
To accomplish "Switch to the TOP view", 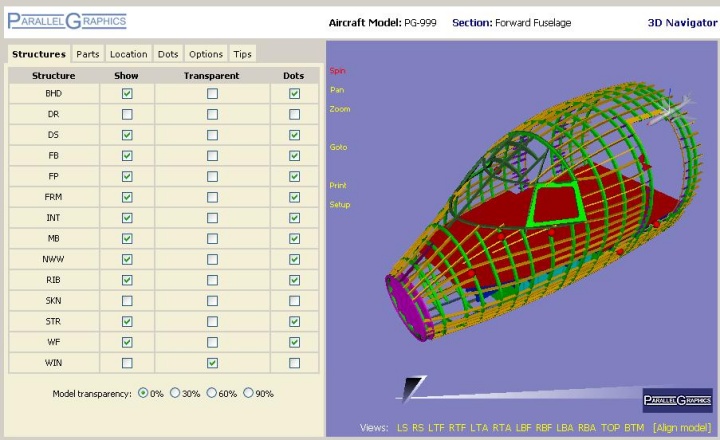I will click(610, 428).
